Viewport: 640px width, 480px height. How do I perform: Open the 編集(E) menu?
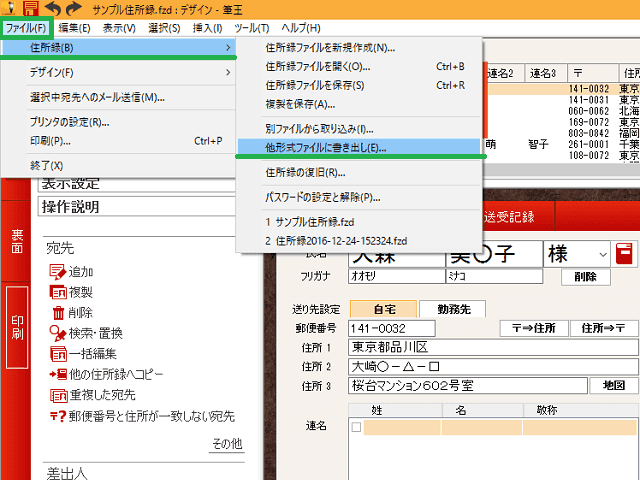click(74, 28)
